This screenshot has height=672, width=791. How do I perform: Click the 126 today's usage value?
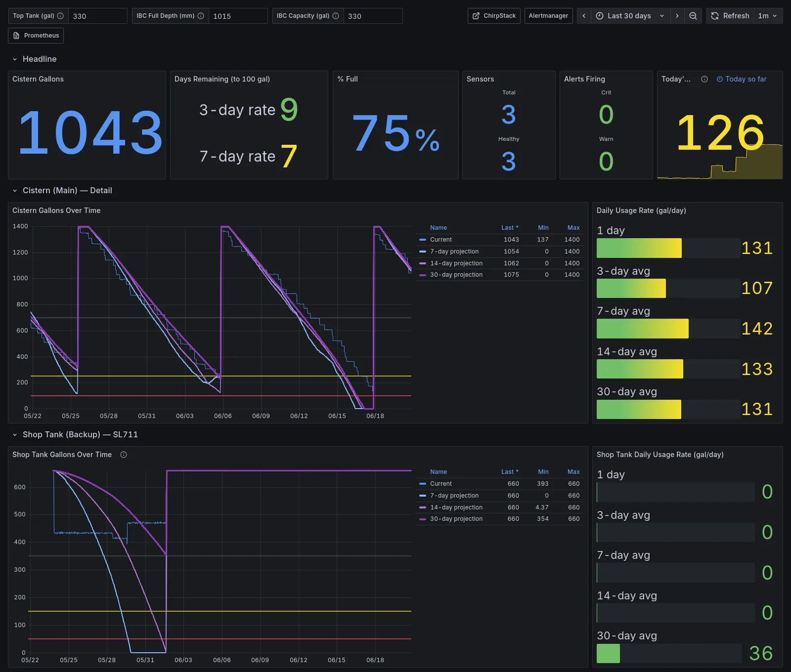(x=720, y=132)
